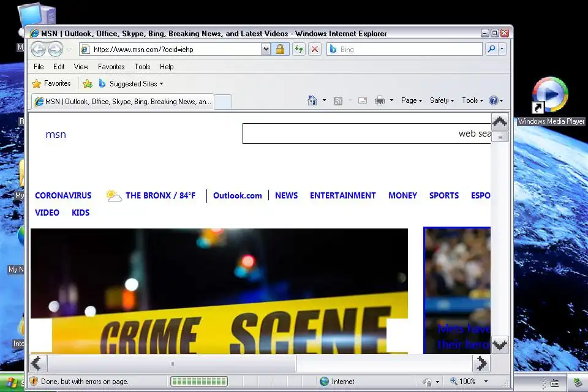Click the weather sun-cloud icon

[114, 195]
